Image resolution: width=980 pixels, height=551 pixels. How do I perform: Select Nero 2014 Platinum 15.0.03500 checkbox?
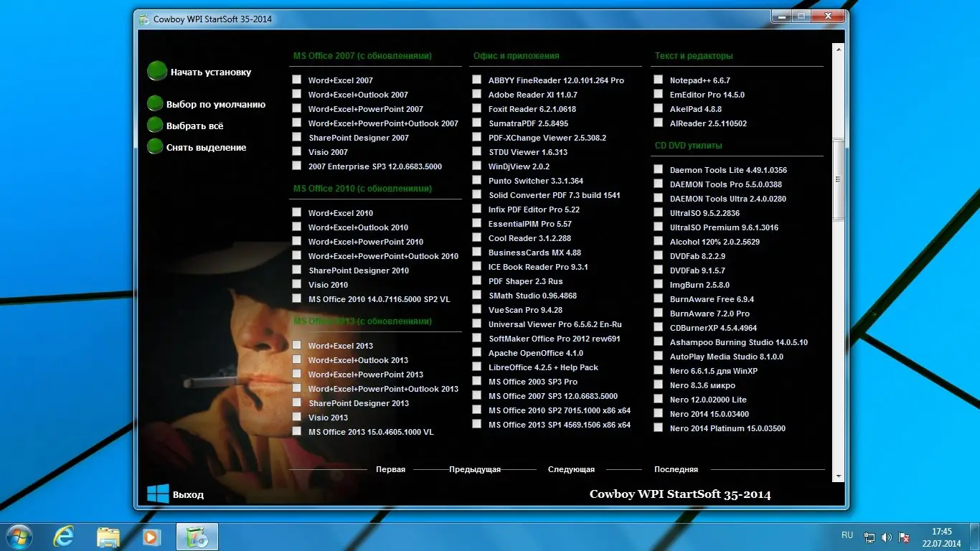[659, 428]
